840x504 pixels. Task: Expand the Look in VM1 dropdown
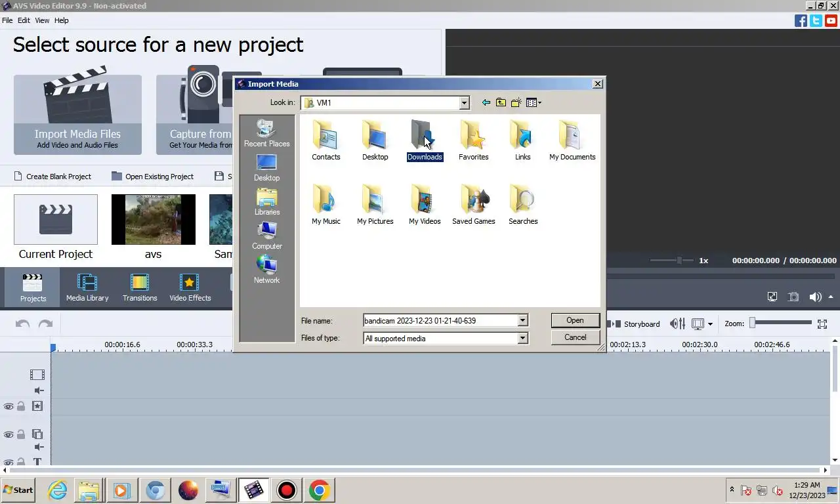coord(465,102)
